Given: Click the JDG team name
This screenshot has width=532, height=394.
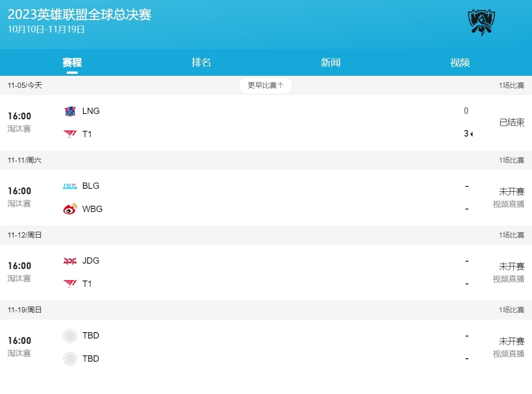Looking at the screenshot, I should pos(91,261).
